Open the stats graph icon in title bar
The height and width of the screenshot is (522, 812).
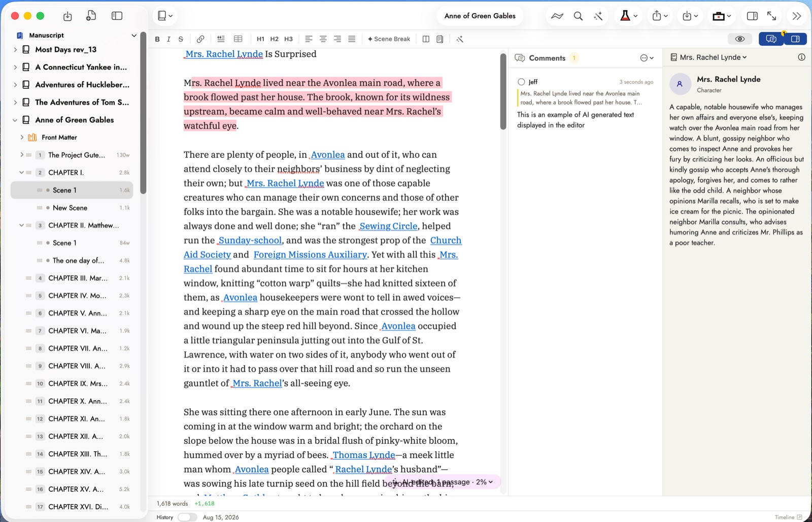click(557, 16)
